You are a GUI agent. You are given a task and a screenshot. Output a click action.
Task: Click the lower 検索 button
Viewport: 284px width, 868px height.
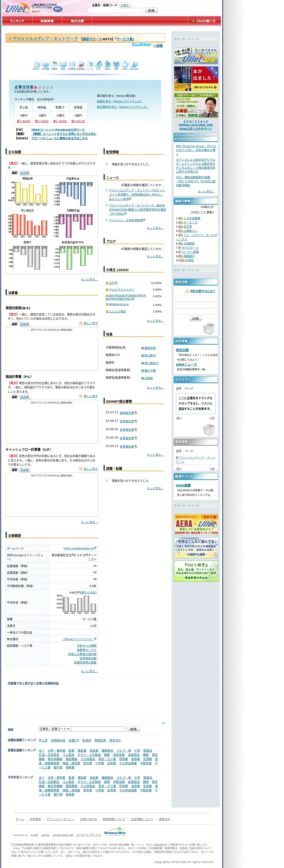point(134,729)
